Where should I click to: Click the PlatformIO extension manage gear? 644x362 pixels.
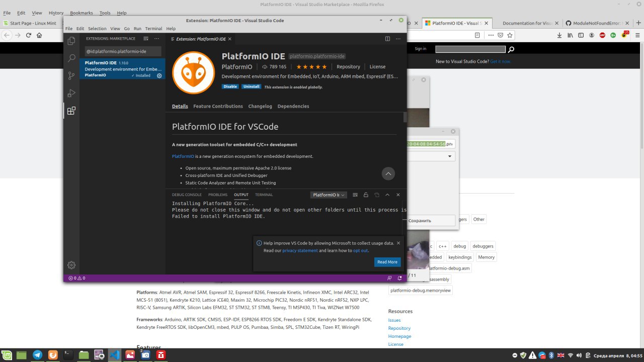[159, 75]
